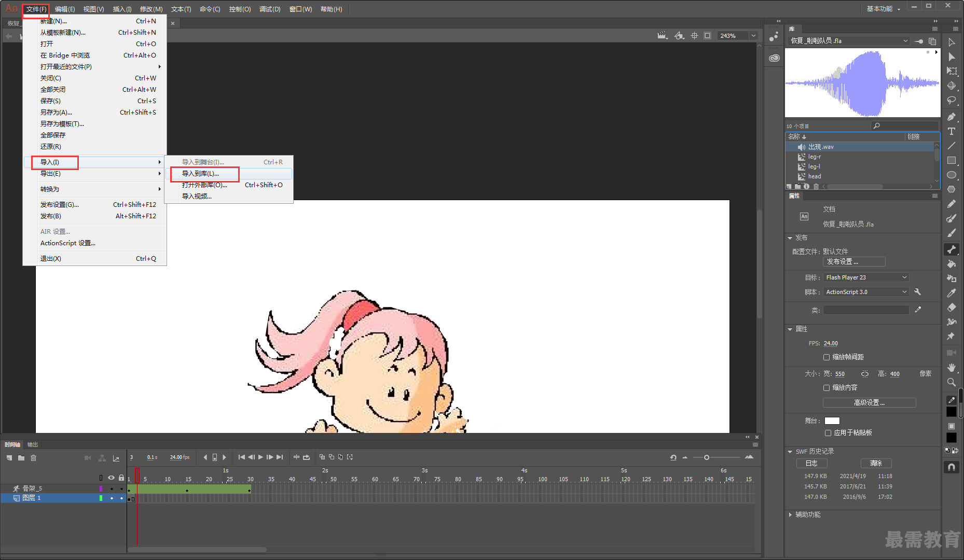964x560 pixels.
Task: Select the Line tool
Action: click(952, 146)
